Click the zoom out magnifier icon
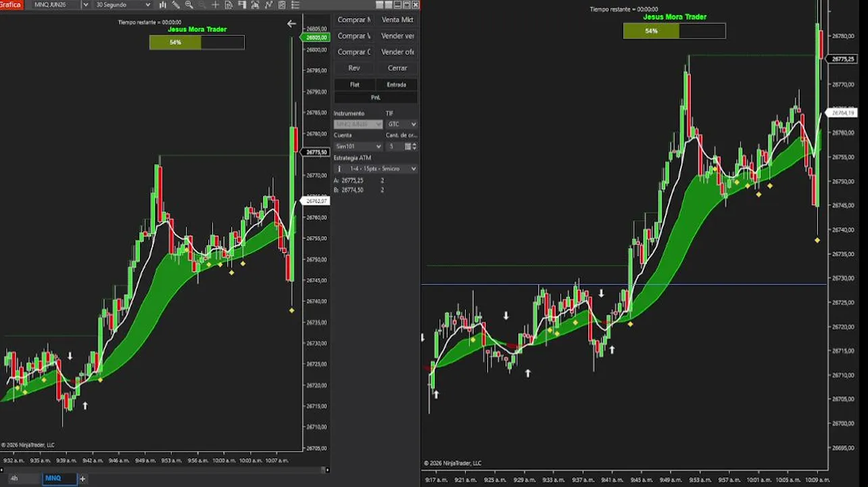The image size is (868, 487). tap(202, 5)
